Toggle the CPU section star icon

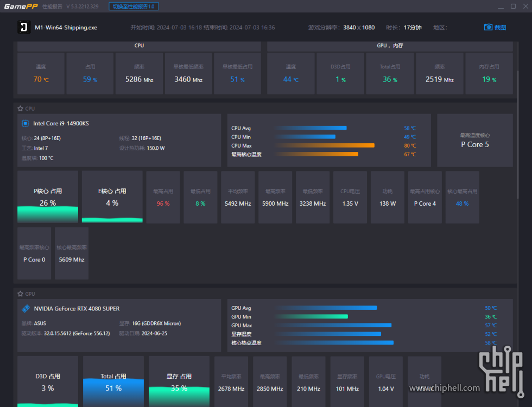pos(21,109)
